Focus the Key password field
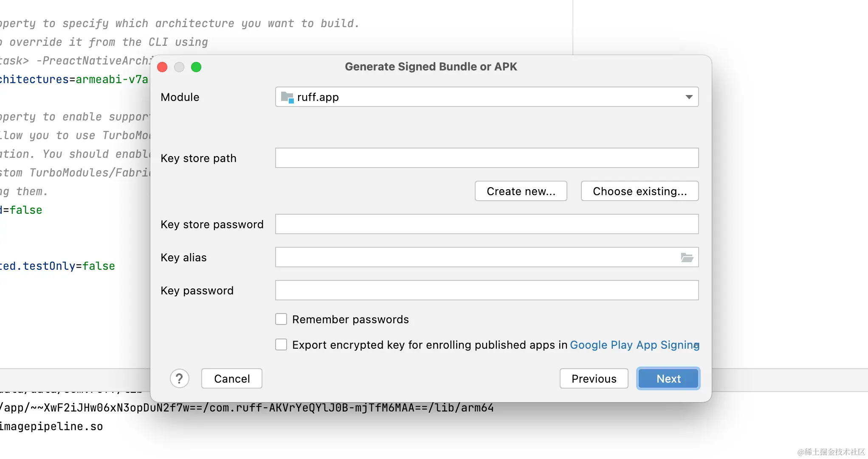The image size is (868, 459). (x=487, y=290)
